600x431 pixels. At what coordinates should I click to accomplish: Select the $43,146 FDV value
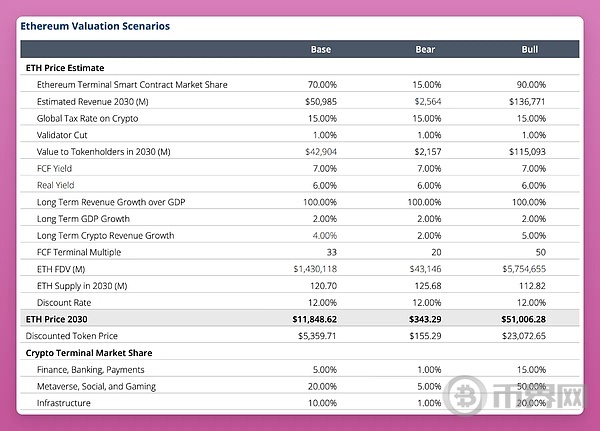(x=425, y=269)
